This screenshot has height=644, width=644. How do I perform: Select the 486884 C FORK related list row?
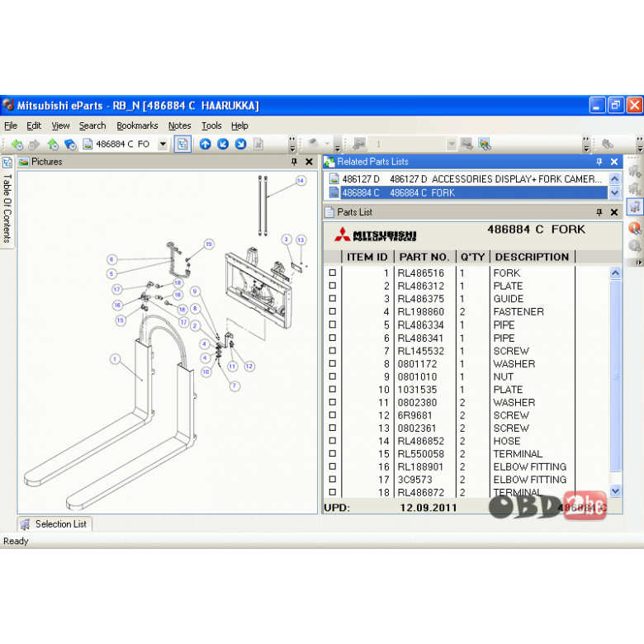point(468,192)
